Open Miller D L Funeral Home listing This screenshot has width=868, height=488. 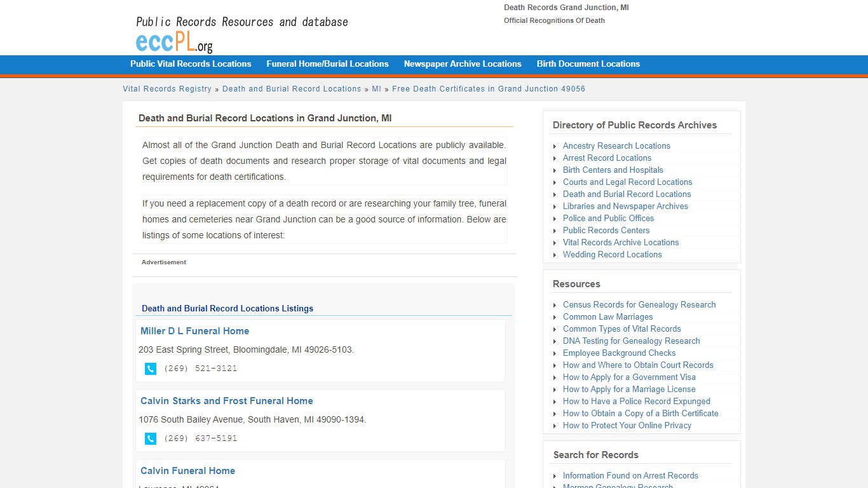[x=194, y=331]
